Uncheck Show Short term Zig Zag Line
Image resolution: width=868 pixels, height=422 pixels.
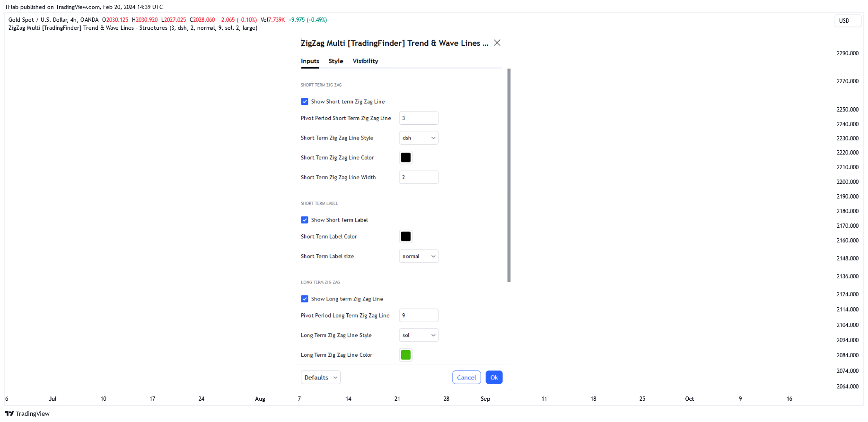[x=305, y=102]
